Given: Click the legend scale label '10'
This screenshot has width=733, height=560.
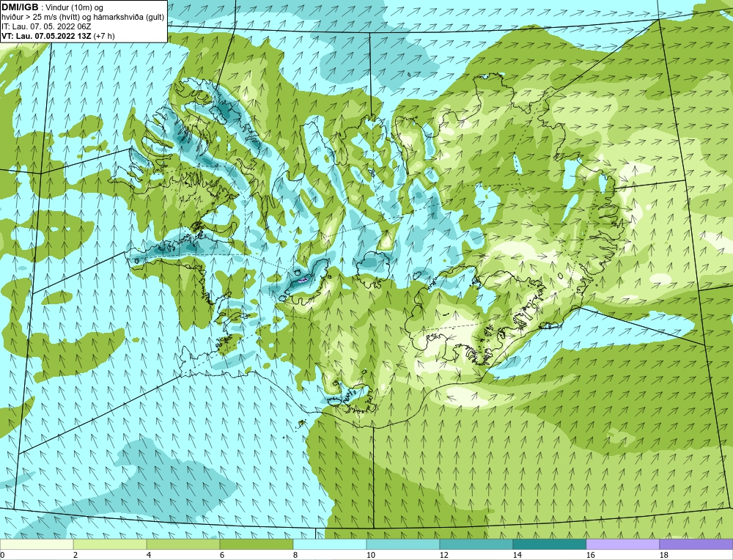Looking at the screenshot, I should [x=370, y=555].
